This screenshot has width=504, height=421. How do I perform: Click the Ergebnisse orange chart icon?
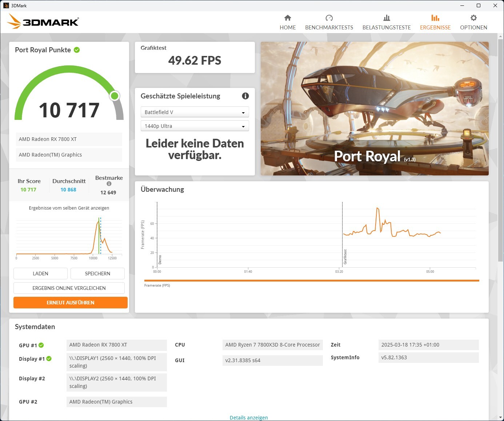point(435,18)
